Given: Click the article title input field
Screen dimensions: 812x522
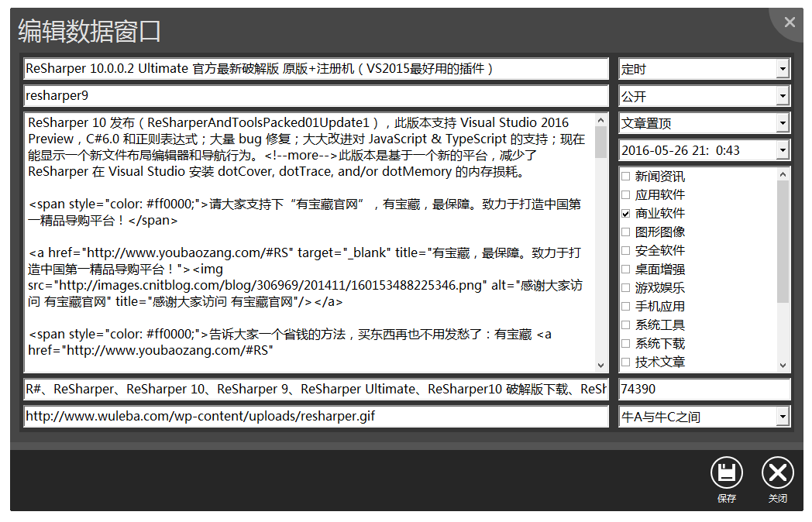Looking at the screenshot, I should pyautogui.click(x=316, y=68).
